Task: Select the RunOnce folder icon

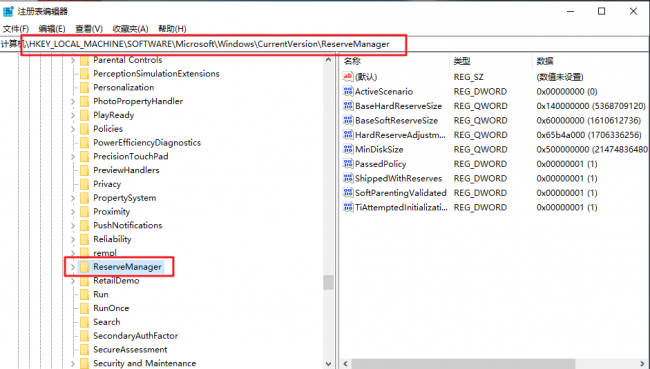Action: pos(84,308)
